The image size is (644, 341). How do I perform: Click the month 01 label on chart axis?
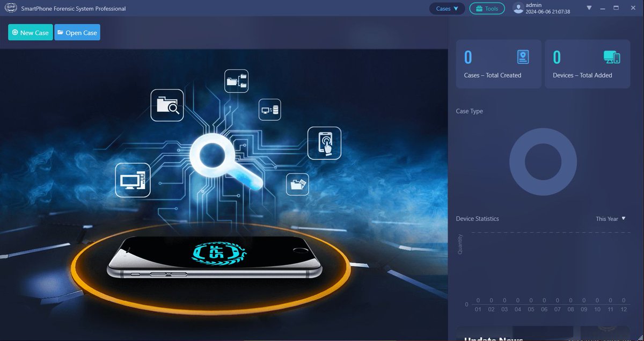(478, 309)
